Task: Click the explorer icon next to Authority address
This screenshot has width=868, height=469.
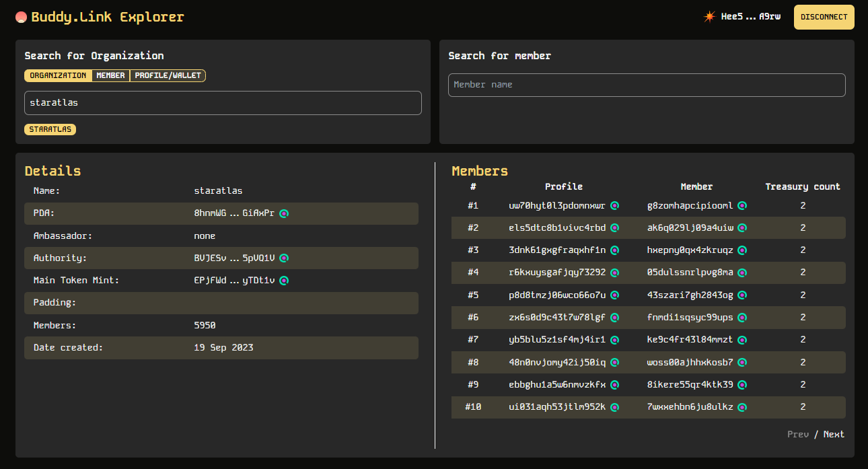Action: [x=284, y=258]
